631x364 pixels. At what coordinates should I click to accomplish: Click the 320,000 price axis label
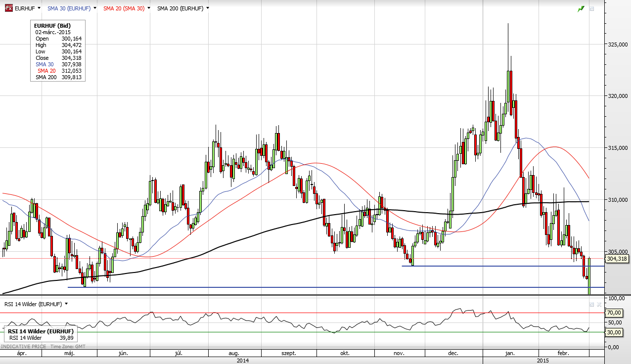pyautogui.click(x=618, y=96)
